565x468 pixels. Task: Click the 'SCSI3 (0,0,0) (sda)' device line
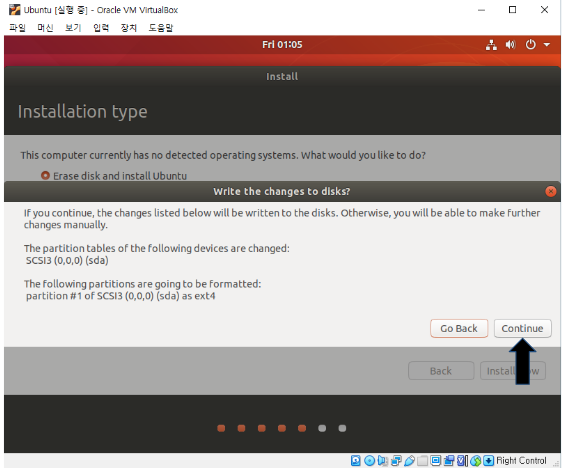click(67, 260)
